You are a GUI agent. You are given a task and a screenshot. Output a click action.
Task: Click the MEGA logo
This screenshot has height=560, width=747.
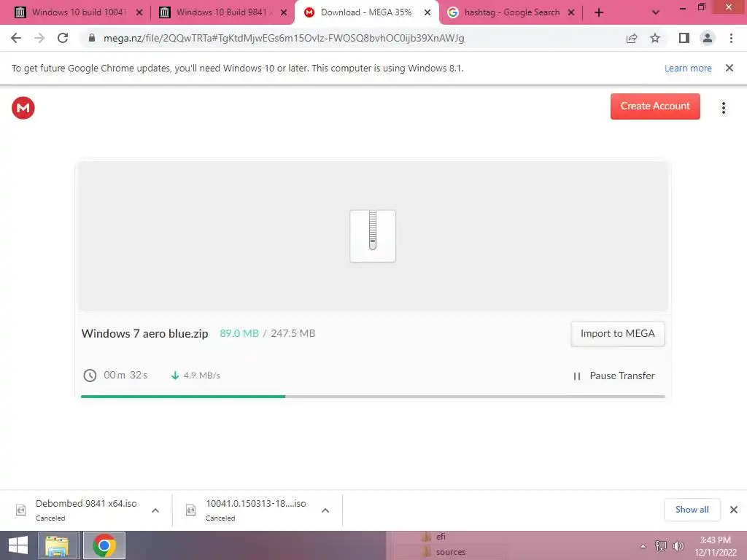click(x=23, y=108)
